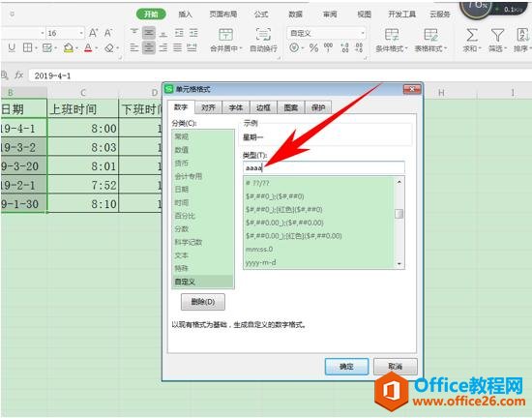The height and width of the screenshot is (418, 532).
Task: Toggle the underline formatting button
Action: 12,47
